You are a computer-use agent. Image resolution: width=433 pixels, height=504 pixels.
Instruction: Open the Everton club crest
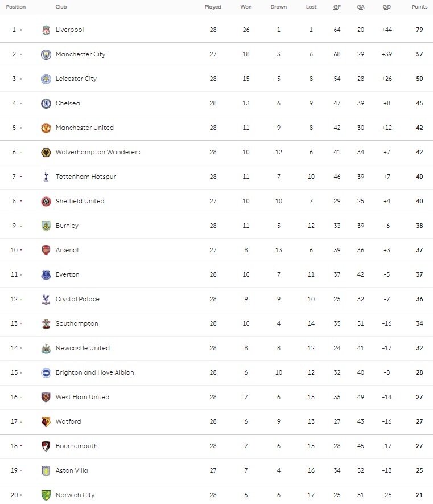click(x=46, y=275)
